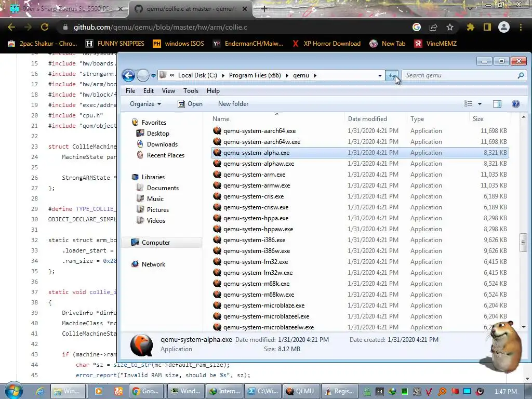Open Internet Explorer taskbar icon
The height and width of the screenshot is (399, 532).
click(x=39, y=391)
